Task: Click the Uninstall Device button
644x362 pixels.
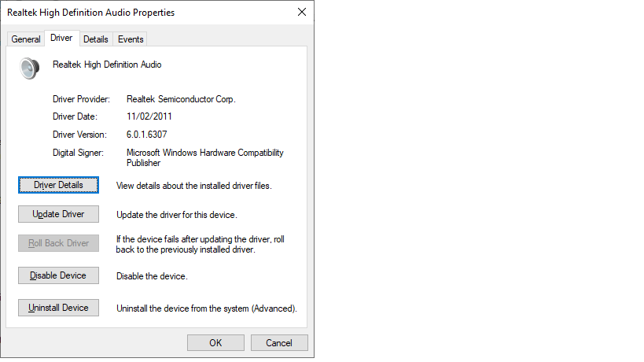Action: tap(58, 308)
